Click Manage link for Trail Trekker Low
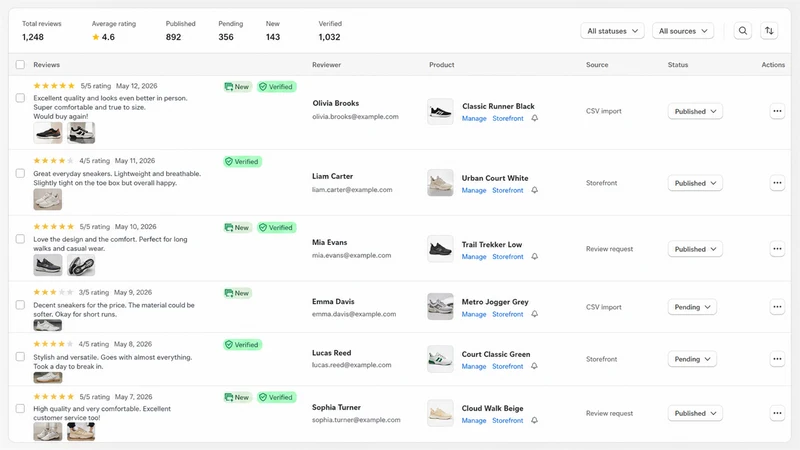 click(x=474, y=257)
